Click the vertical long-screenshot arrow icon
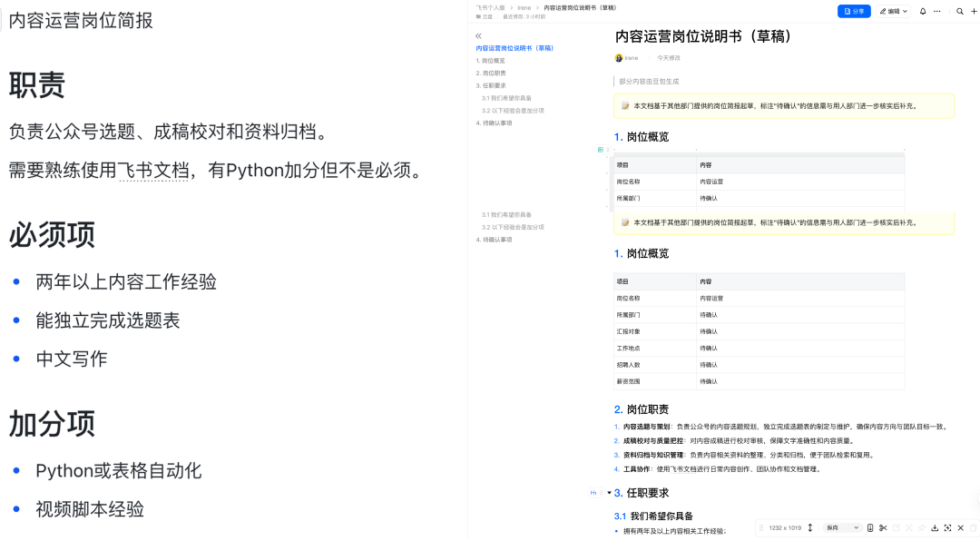The image size is (980, 541). click(x=810, y=528)
